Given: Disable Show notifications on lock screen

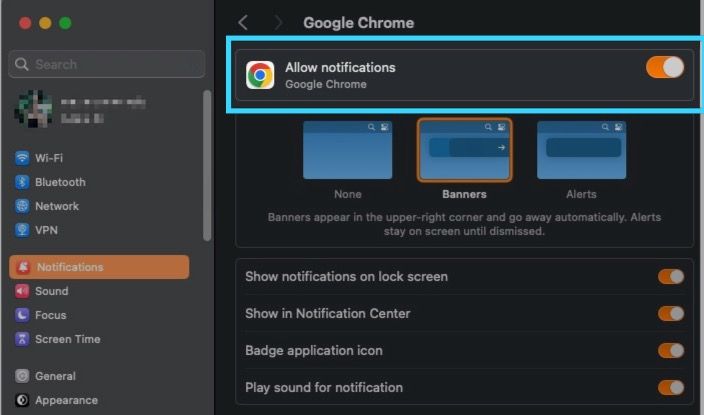Looking at the screenshot, I should [671, 277].
